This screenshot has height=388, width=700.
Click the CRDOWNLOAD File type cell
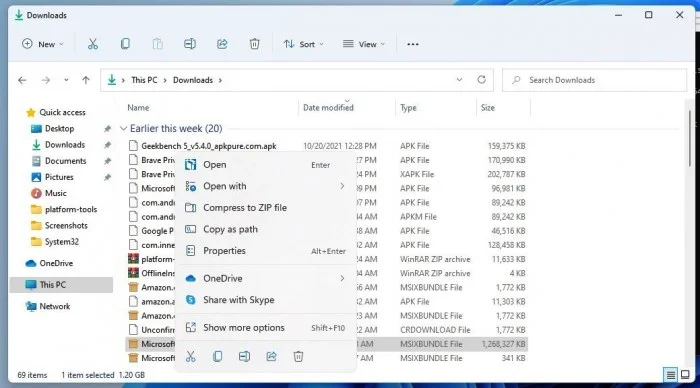point(435,330)
